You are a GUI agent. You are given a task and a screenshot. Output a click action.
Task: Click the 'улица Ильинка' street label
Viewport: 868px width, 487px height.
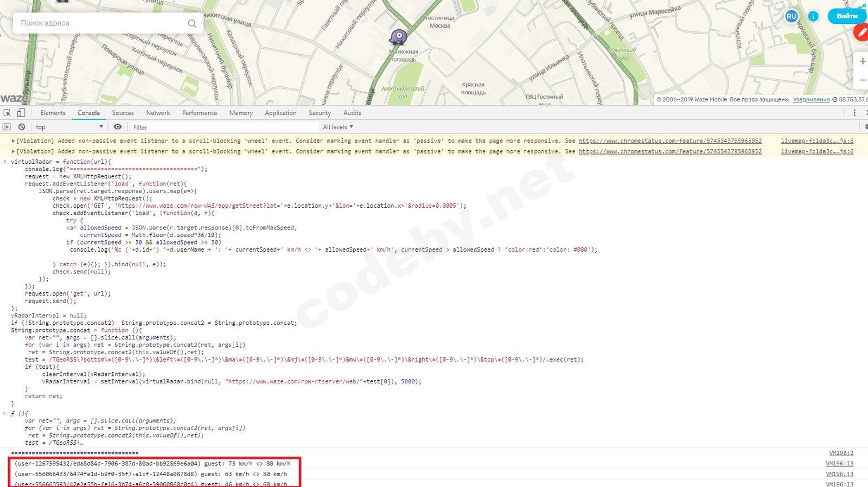click(549, 67)
